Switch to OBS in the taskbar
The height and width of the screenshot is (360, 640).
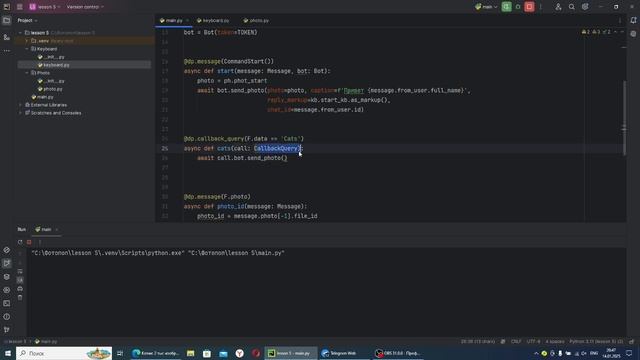pyautogui.click(x=398, y=353)
